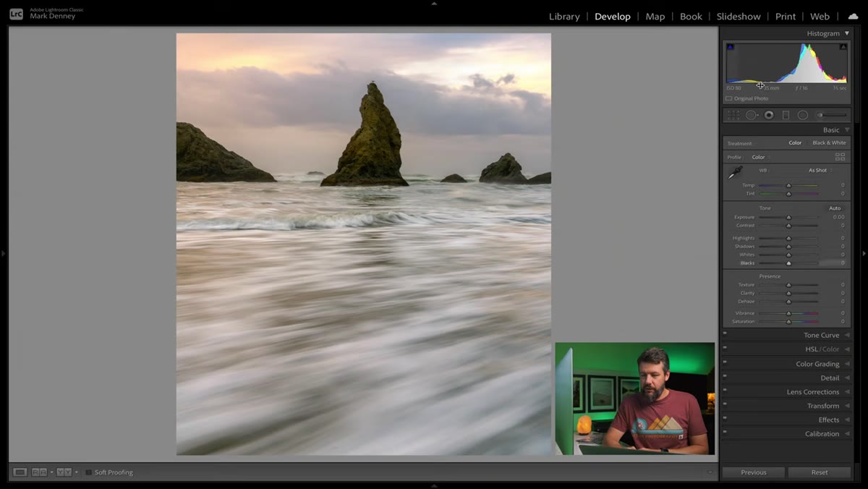Open the Profile Color dropdown
This screenshot has width=868, height=489.
(x=760, y=157)
